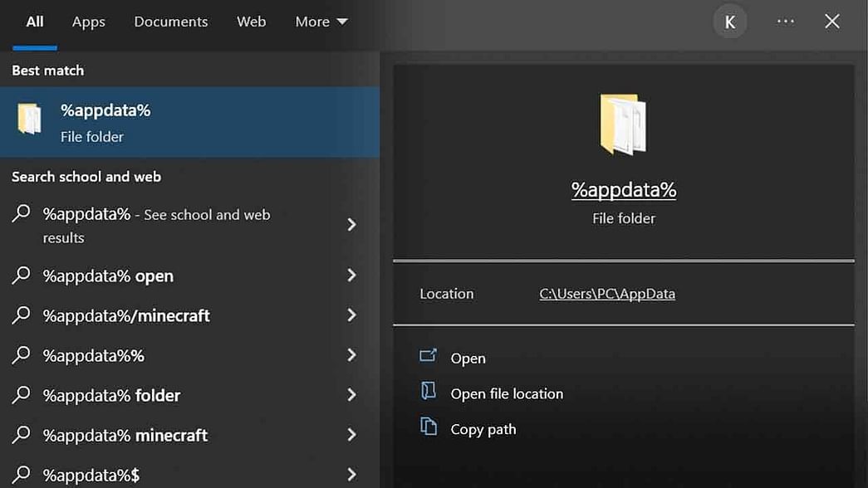The width and height of the screenshot is (868, 488).
Task: Select the '%appdata%/minecraft' suggestion
Action: 190,315
